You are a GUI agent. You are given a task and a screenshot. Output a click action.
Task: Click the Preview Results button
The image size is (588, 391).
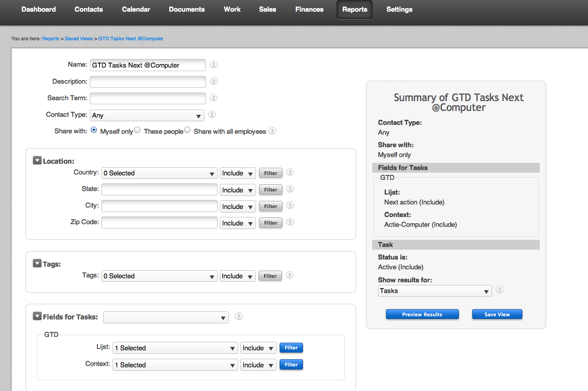[422, 314]
